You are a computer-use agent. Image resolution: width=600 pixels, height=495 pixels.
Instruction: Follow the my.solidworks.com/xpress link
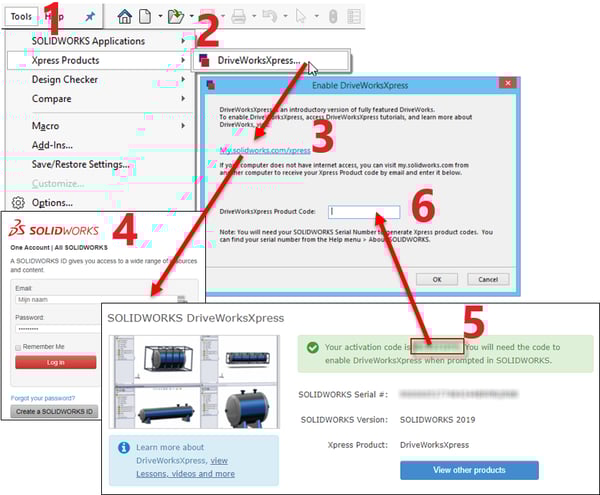click(265, 150)
